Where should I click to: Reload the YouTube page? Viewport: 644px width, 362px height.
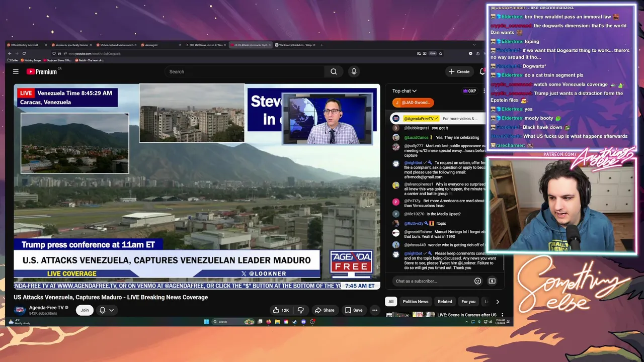[x=25, y=53]
